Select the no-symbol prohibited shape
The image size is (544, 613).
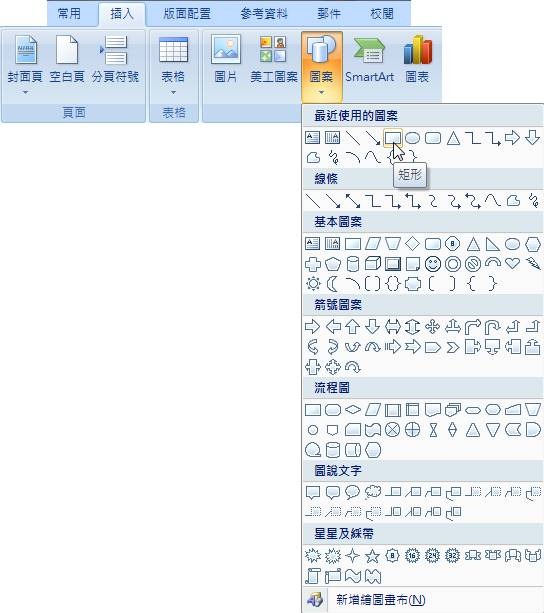(473, 264)
